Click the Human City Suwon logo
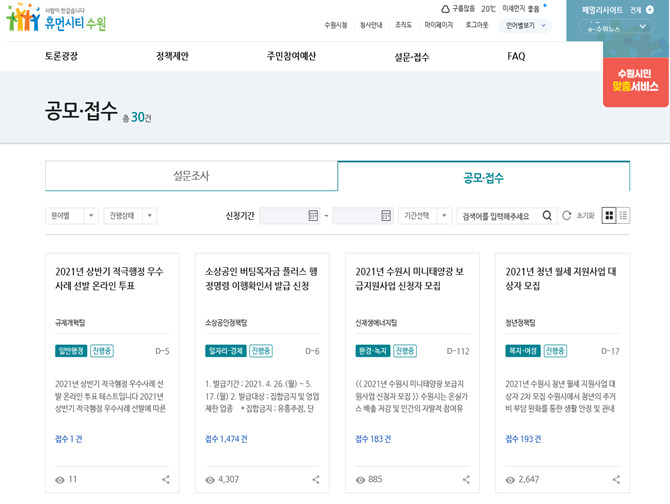This screenshot has height=504, width=670. tap(56, 18)
